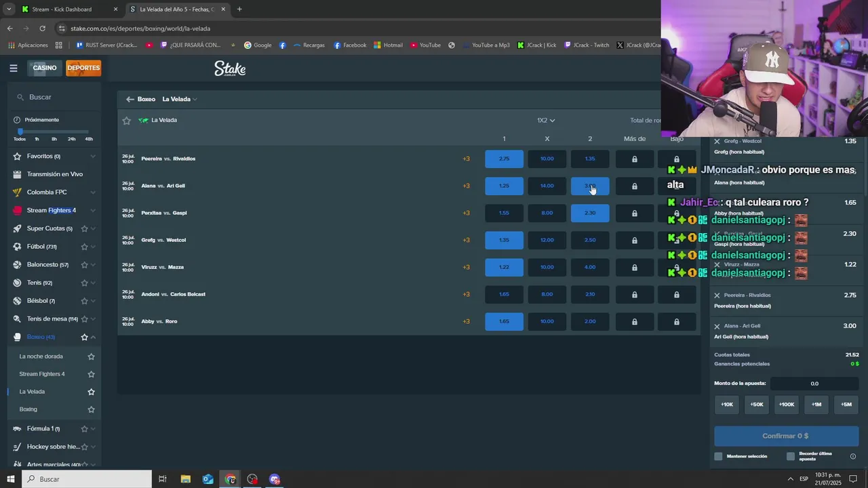The height and width of the screenshot is (488, 868).
Task: Remove the Peereira - Rivaldios bet slip selection
Action: tap(717, 296)
